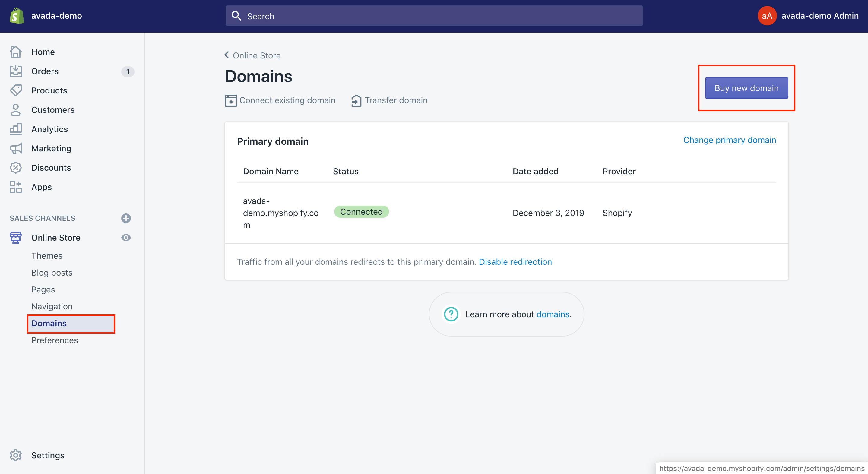
Task: Click the Search input field
Action: [x=434, y=16]
